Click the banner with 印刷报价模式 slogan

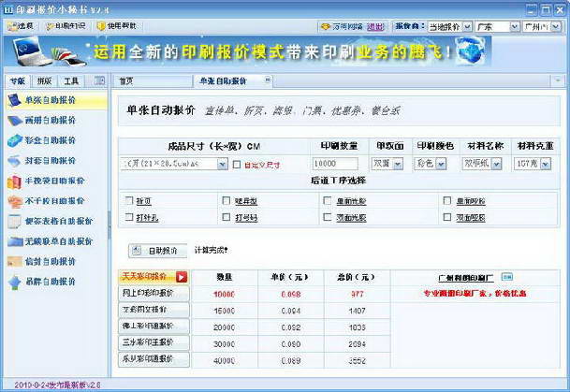click(247, 51)
